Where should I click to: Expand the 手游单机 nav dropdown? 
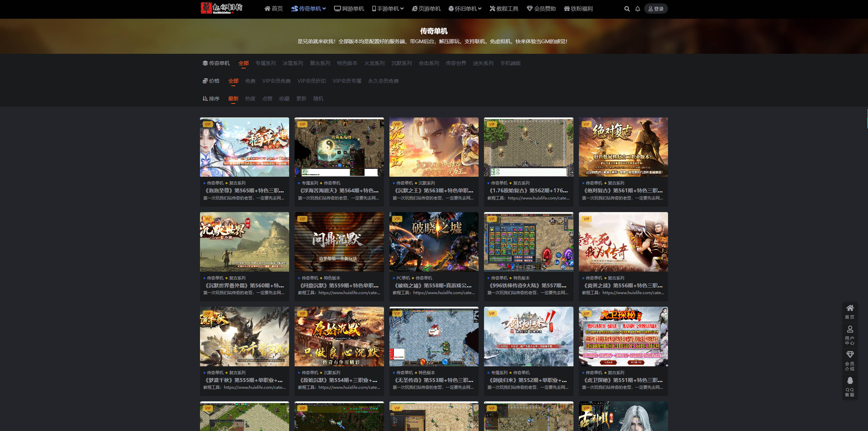(x=388, y=9)
